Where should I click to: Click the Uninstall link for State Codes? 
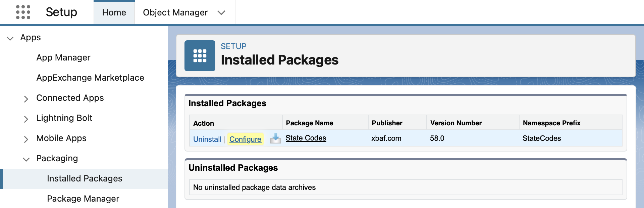207,139
